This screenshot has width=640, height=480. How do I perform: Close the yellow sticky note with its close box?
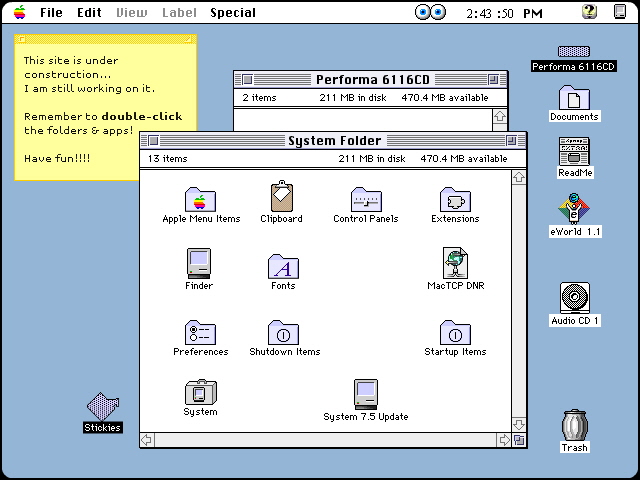point(22,39)
